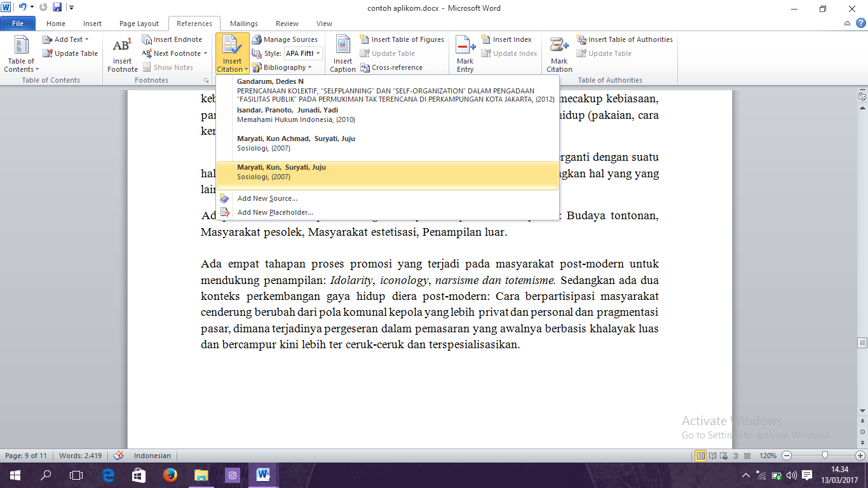The width and height of the screenshot is (868, 488).
Task: Click the vertical scrollbar thumb
Action: pyautogui.click(x=862, y=343)
